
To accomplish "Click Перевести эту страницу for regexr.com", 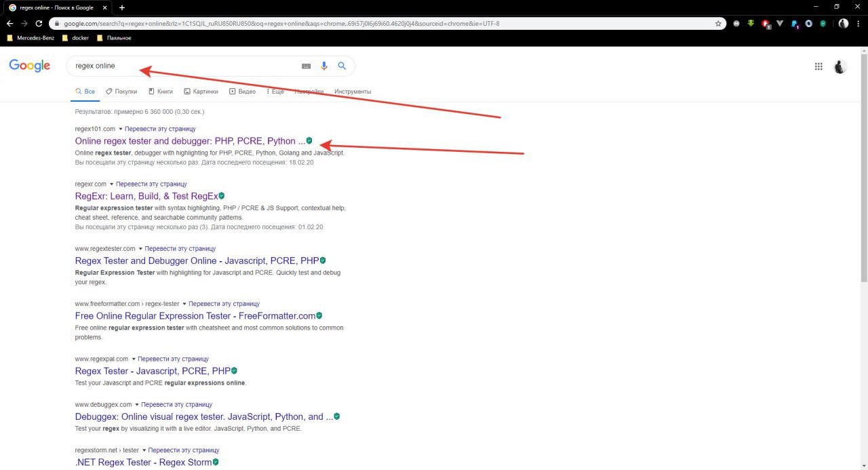I will click(151, 184).
